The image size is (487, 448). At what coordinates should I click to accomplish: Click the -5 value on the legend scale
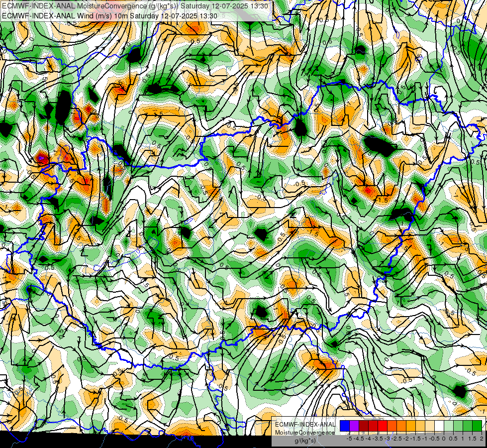(x=349, y=439)
